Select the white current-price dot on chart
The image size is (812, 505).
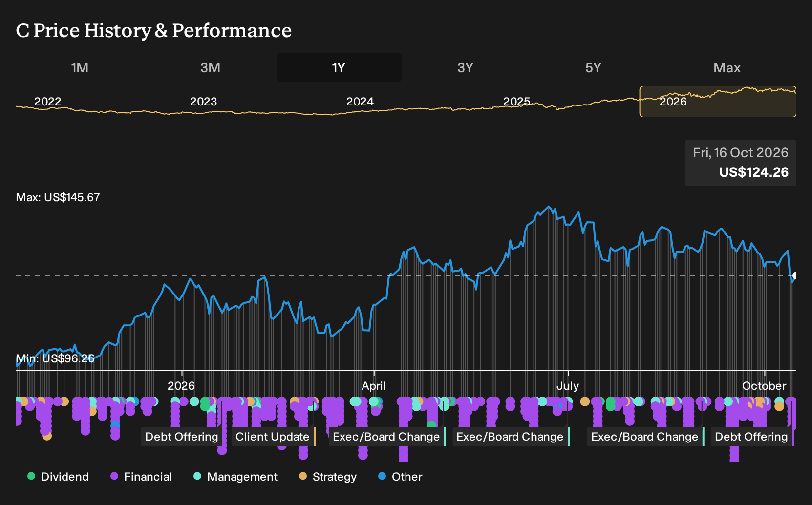coord(795,275)
